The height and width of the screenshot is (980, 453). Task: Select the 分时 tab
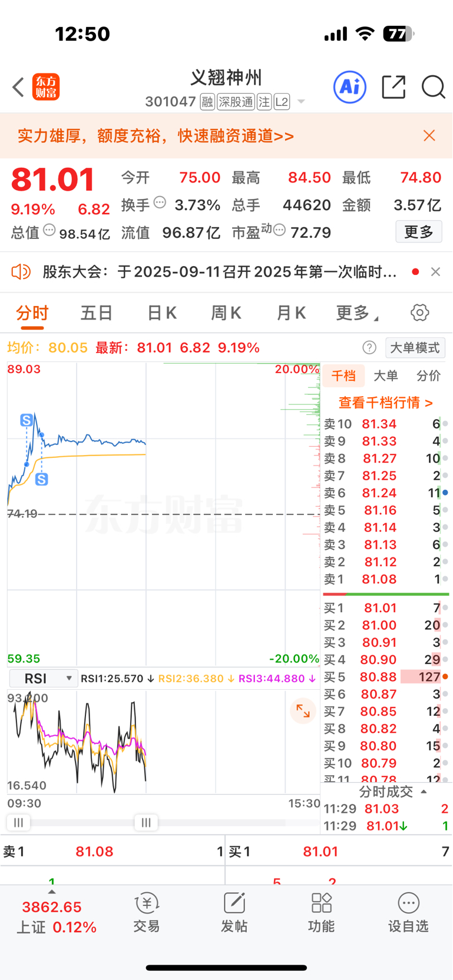32,313
